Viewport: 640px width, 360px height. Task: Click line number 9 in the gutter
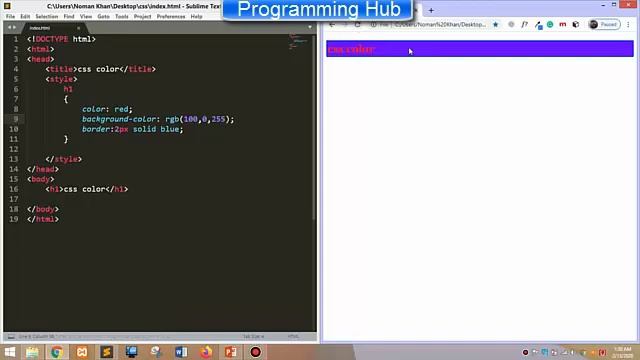16,119
